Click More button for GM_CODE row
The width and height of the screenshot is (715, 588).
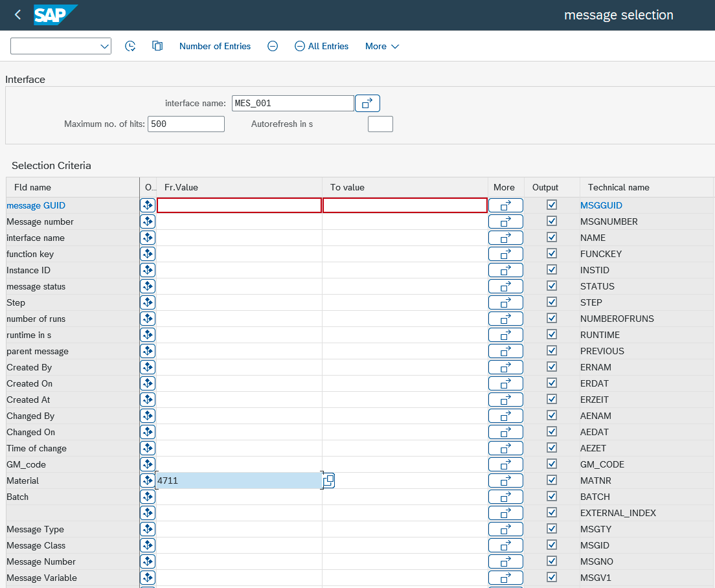click(506, 464)
